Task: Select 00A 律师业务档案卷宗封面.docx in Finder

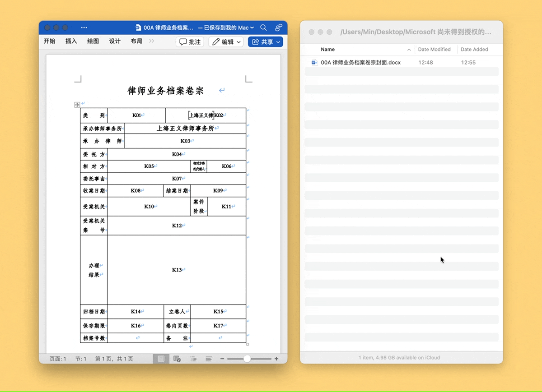Action: [x=360, y=63]
